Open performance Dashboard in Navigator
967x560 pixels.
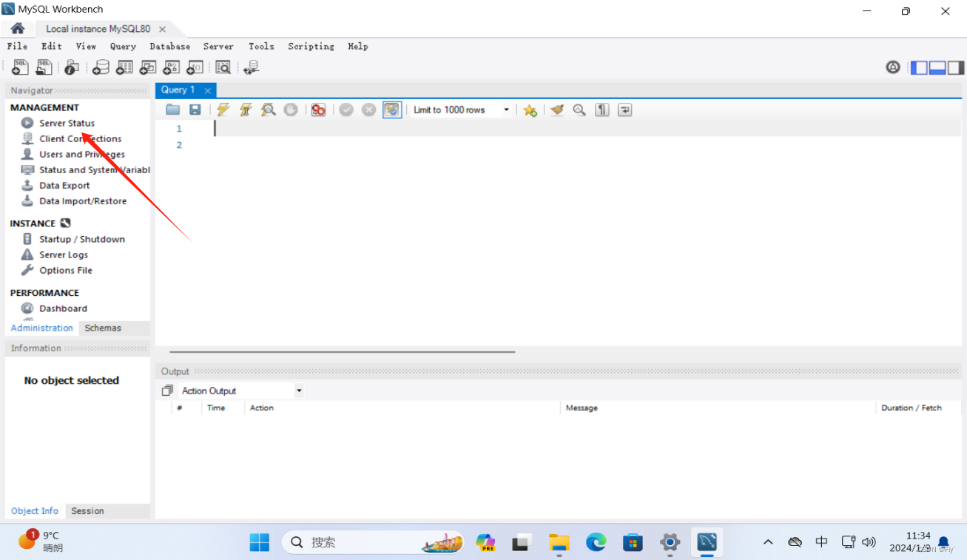[x=63, y=308]
